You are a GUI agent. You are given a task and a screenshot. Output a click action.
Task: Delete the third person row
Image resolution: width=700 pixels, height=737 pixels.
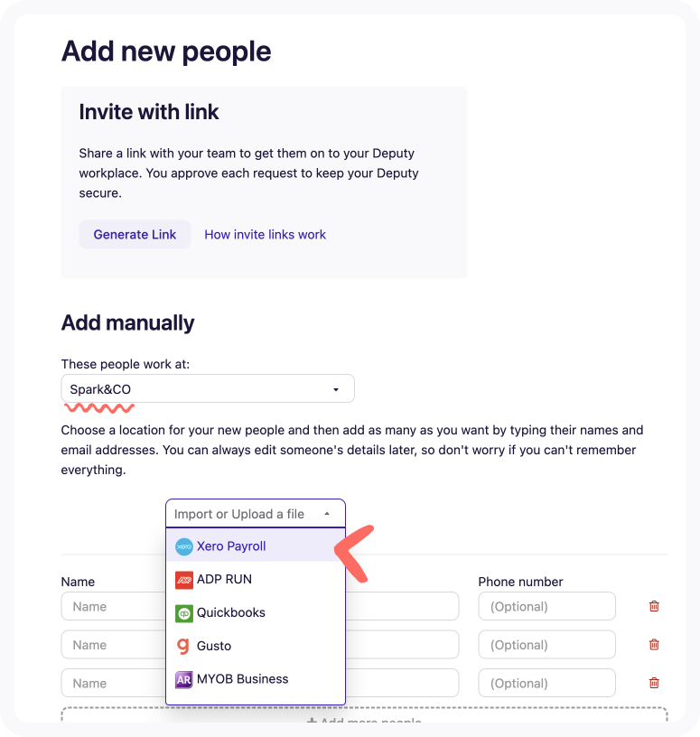coord(654,683)
